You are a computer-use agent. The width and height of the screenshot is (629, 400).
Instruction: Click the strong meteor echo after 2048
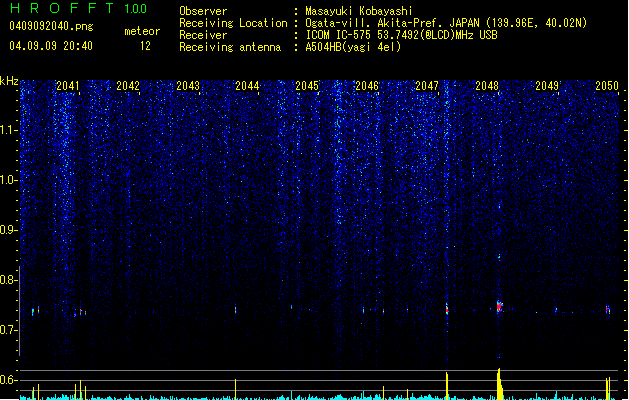499,307
